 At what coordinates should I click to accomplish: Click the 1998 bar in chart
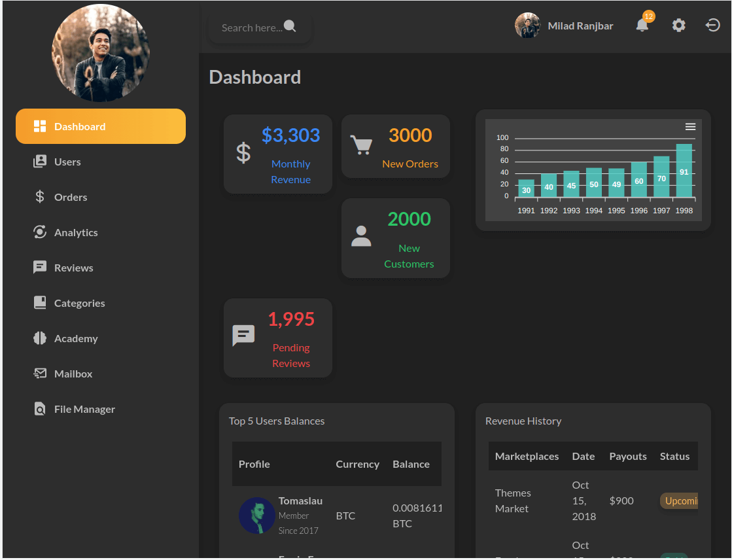684,171
